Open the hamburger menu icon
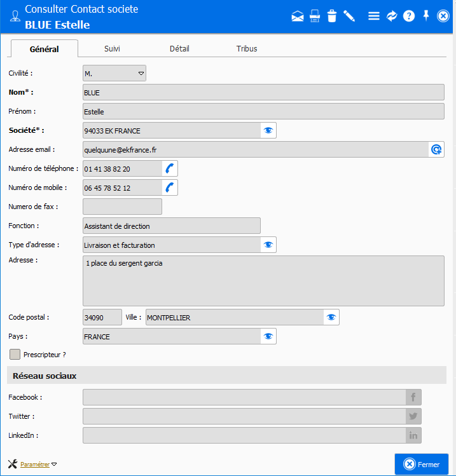 click(374, 17)
